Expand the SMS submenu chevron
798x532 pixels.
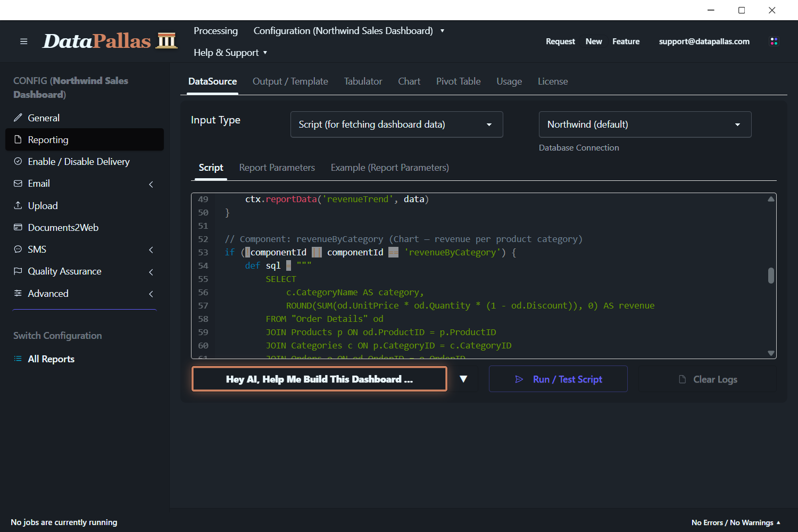coord(151,250)
